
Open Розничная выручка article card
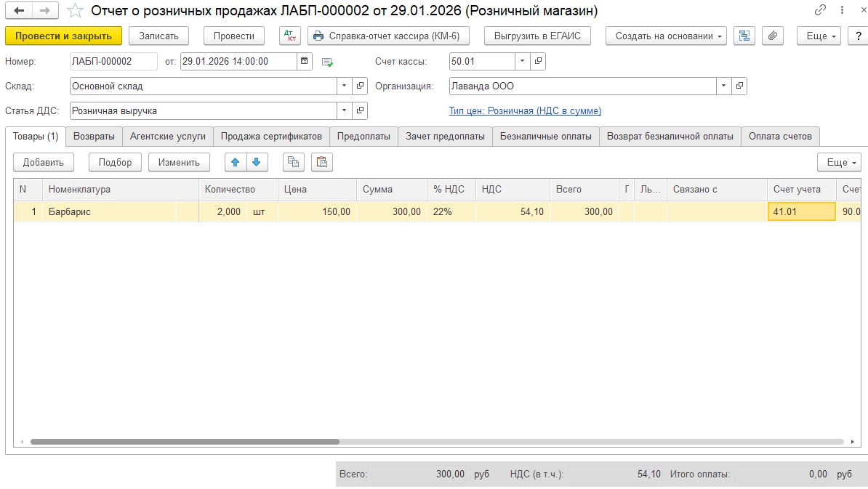pyautogui.click(x=361, y=111)
